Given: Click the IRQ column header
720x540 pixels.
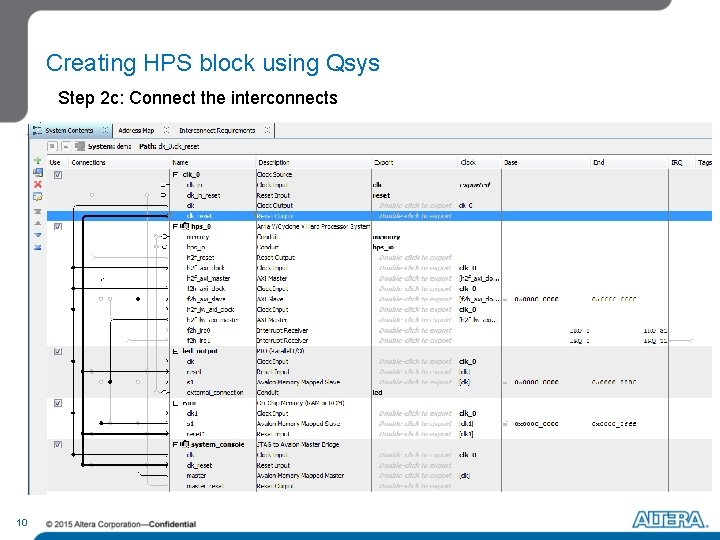Looking at the screenshot, I should 682,162.
